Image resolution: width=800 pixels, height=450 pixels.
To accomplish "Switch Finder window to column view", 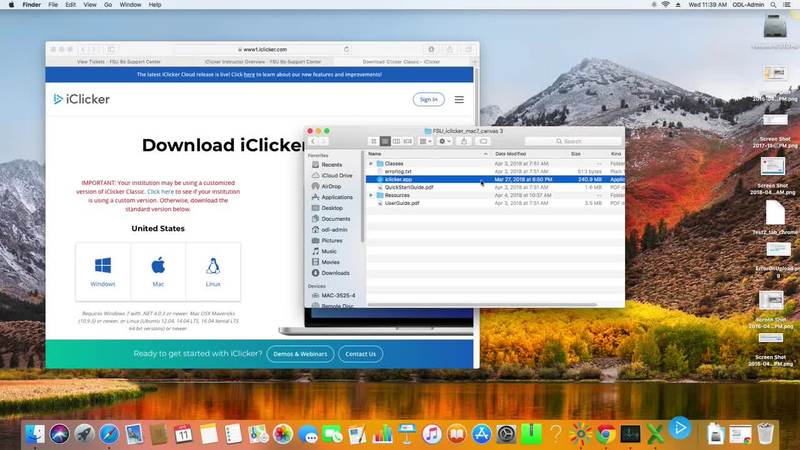I will (396, 141).
